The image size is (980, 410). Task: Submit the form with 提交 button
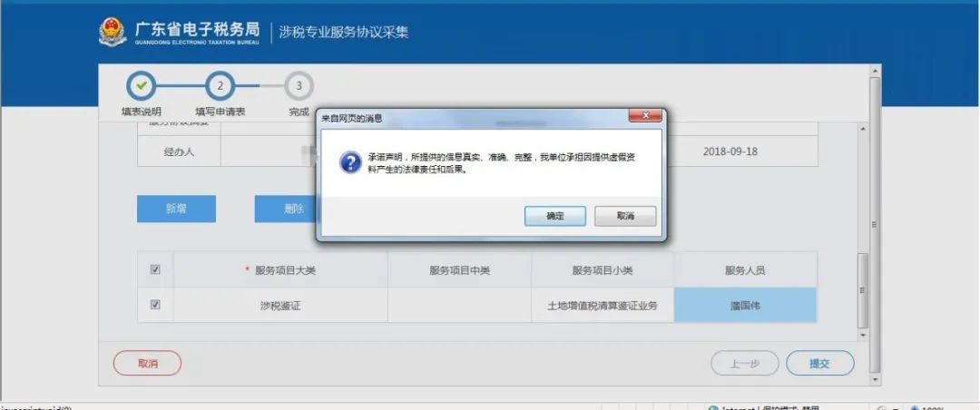point(820,363)
